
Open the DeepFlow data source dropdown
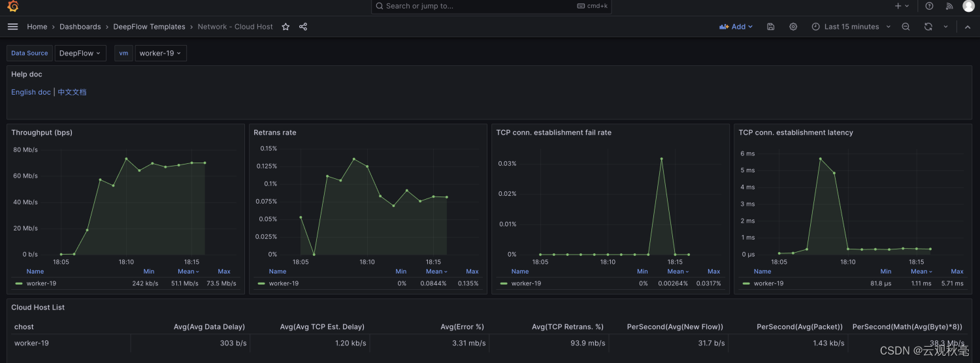tap(80, 53)
